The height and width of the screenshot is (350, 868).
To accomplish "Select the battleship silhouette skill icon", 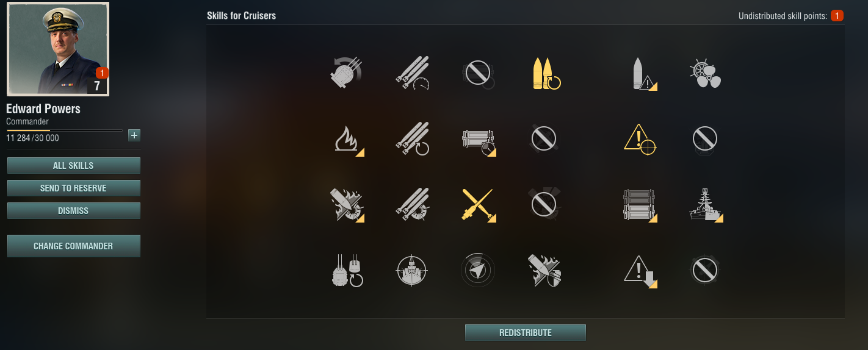I will point(705,205).
